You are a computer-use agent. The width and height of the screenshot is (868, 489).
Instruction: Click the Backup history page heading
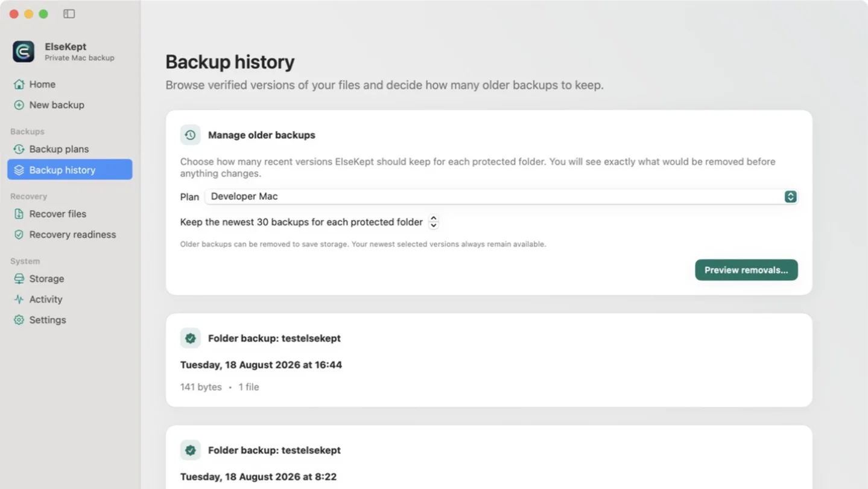pyautogui.click(x=230, y=62)
